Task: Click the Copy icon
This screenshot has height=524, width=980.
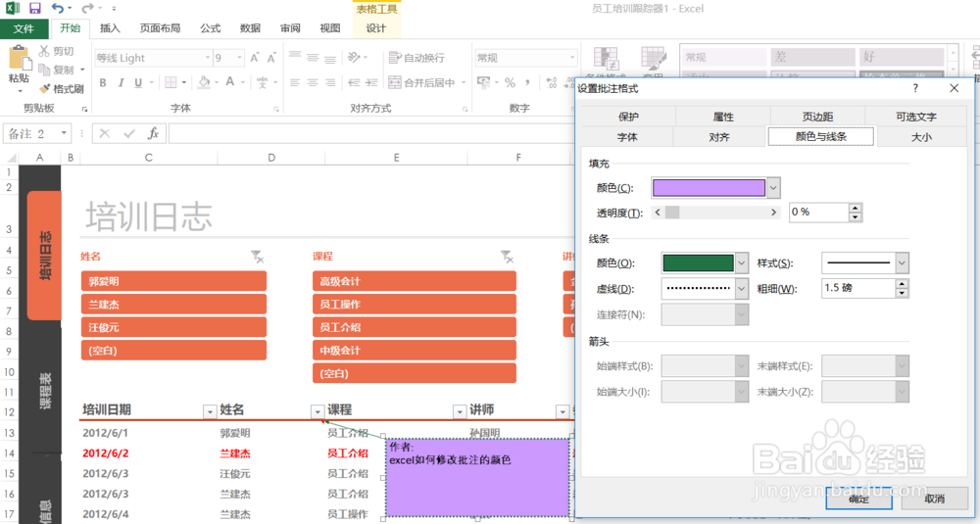Action: (44, 70)
